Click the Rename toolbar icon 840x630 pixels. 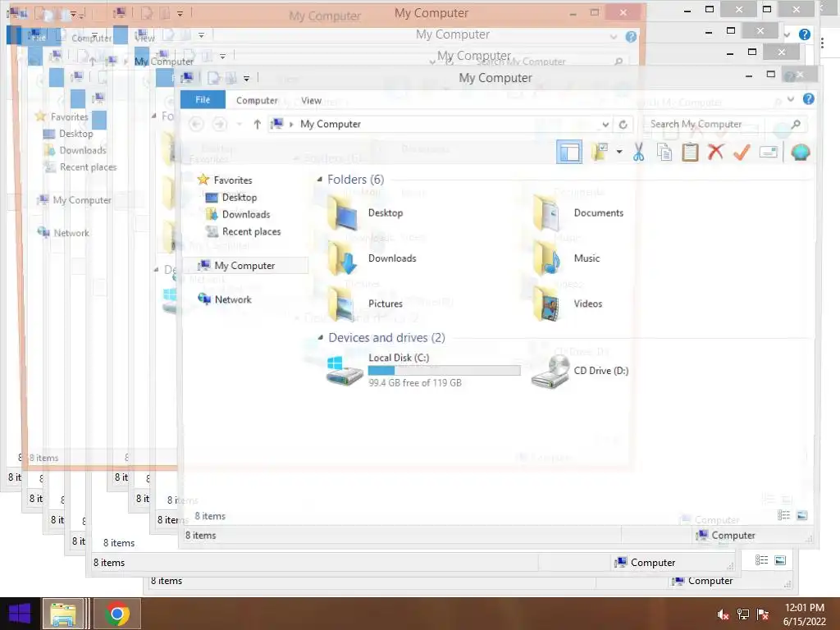[x=768, y=152]
